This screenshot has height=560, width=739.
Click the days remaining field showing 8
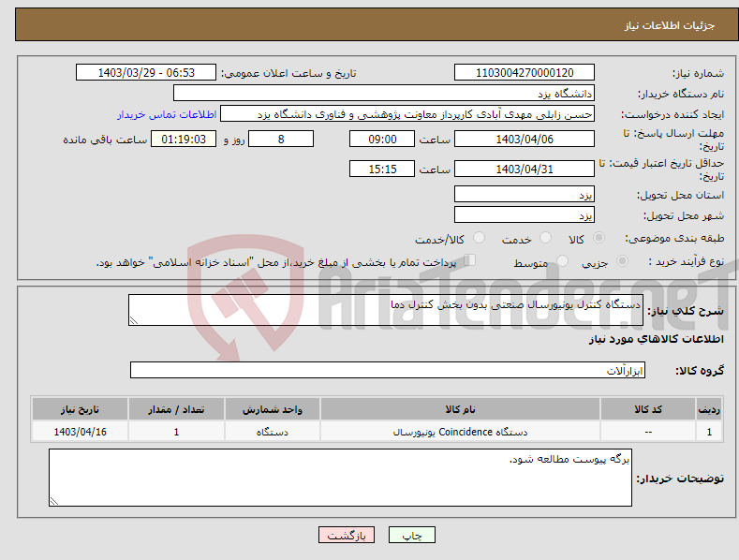coord(281,139)
